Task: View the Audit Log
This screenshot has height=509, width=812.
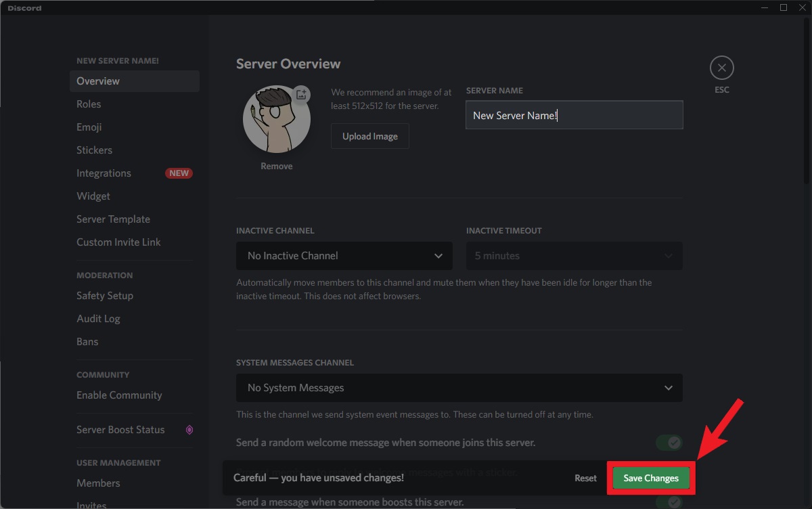Action: coord(98,318)
